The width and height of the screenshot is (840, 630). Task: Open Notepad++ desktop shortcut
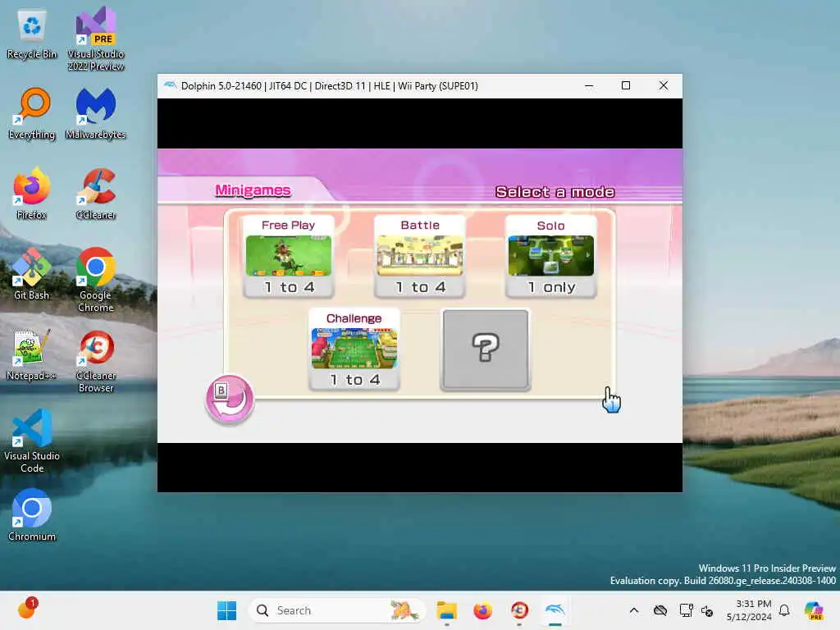tap(32, 354)
